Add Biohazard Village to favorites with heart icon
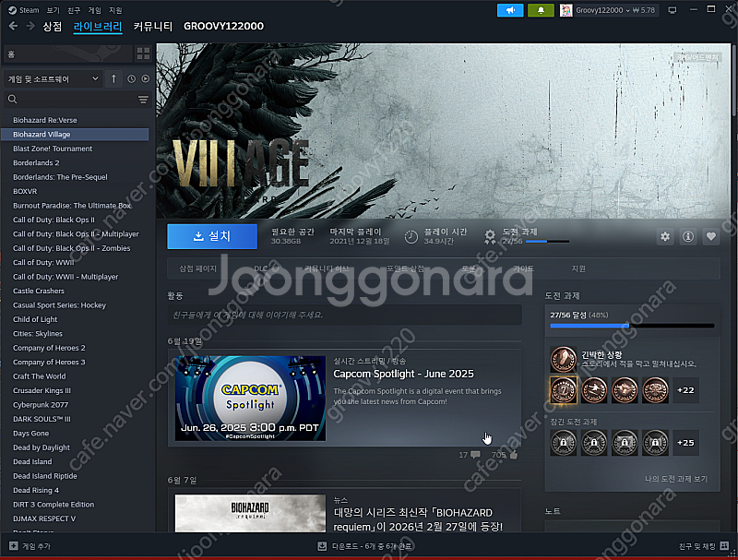The height and width of the screenshot is (560, 738). (710, 237)
